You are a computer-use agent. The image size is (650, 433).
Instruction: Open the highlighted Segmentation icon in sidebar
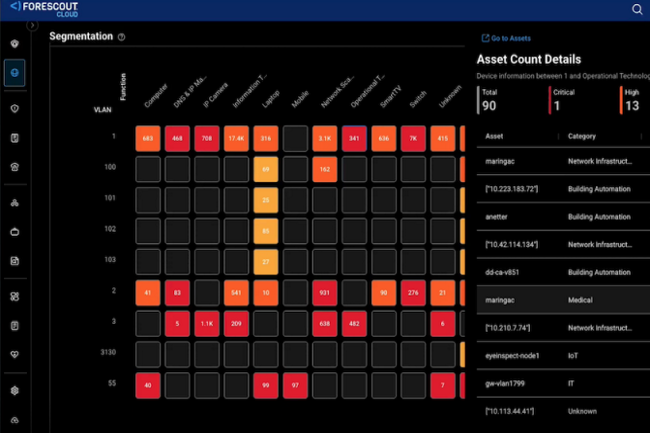15,73
